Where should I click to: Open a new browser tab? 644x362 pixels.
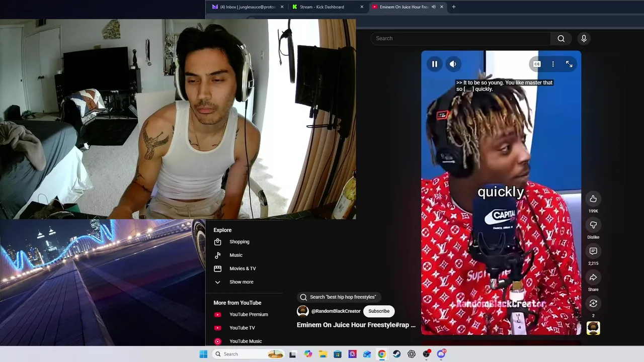454,7
